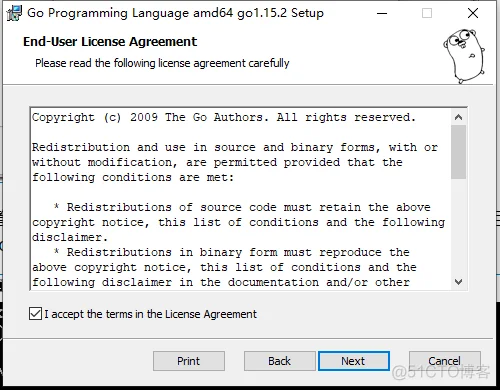Click the Go gopher mascot image
Viewport: 500px width, 390px height.
coord(464,56)
